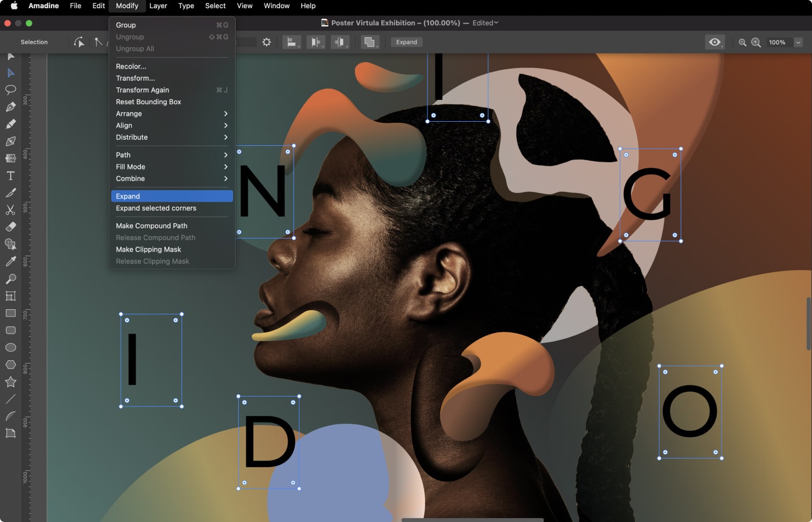Expand the Align submenu
Screen dimensions: 812x522
172,126
